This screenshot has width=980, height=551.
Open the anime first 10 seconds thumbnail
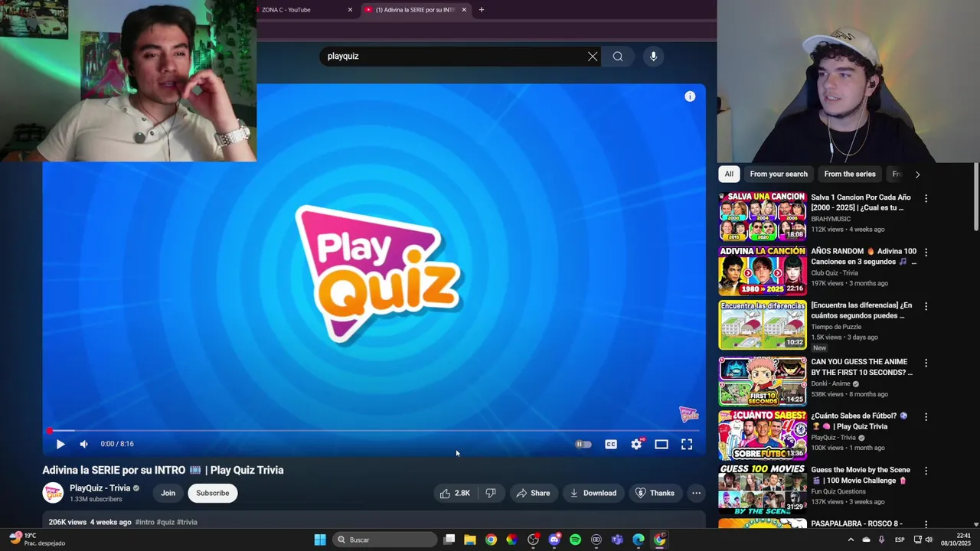(x=763, y=381)
